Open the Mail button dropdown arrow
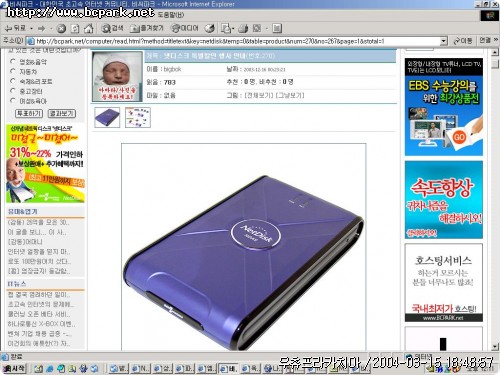This screenshot has height=375, width=500. 233,29
